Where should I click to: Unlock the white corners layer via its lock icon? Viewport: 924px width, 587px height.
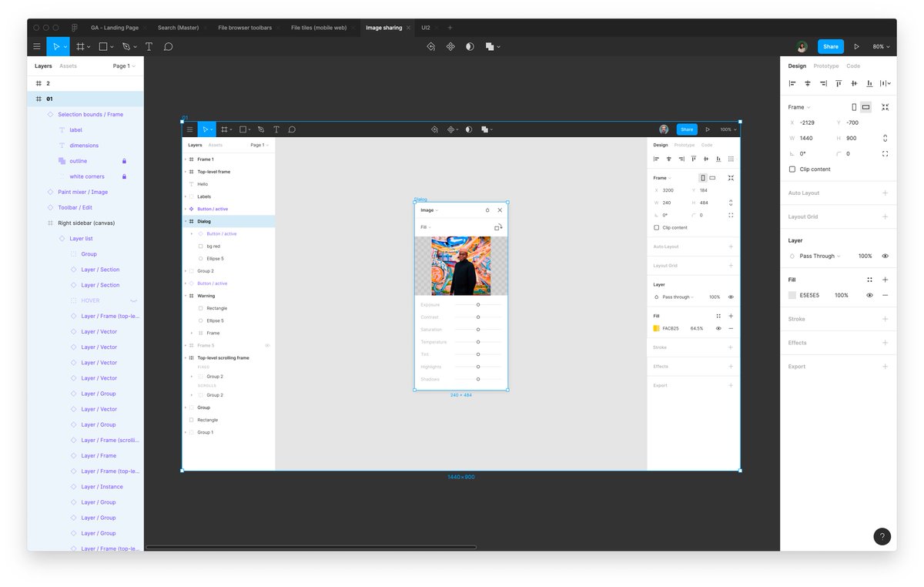(124, 176)
